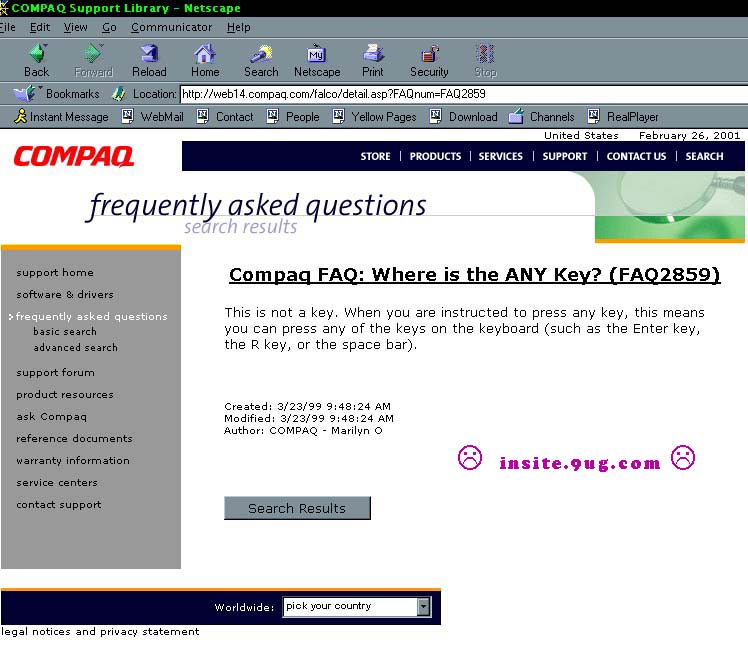Expand the pick your country dropdown
Screen dimensions: 748x646
[423, 606]
